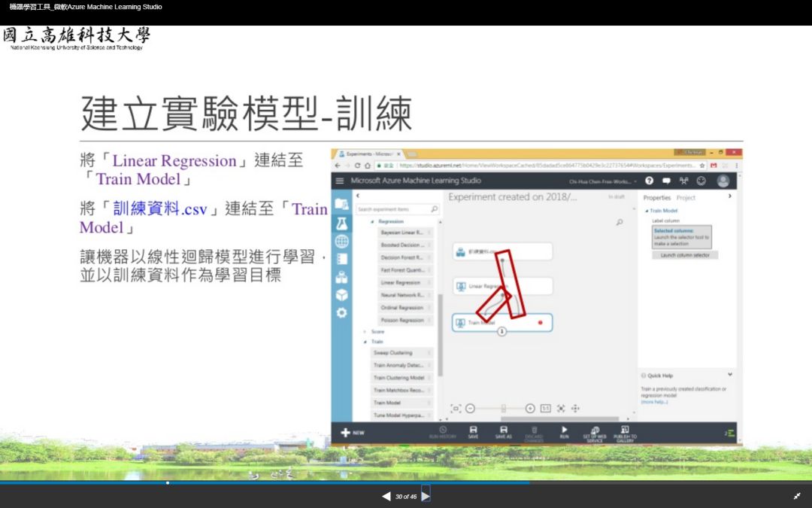
Task: Collapse Train Model section in Properties
Action: 647,211
